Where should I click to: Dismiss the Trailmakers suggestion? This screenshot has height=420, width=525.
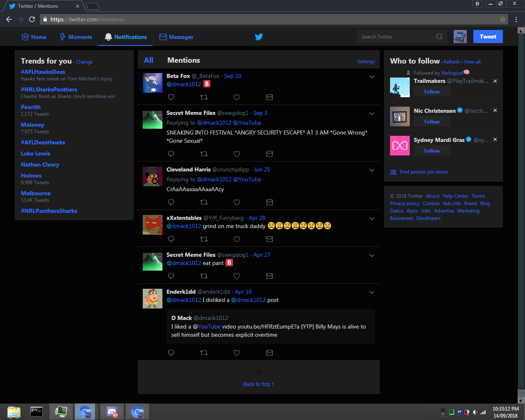[x=495, y=81]
